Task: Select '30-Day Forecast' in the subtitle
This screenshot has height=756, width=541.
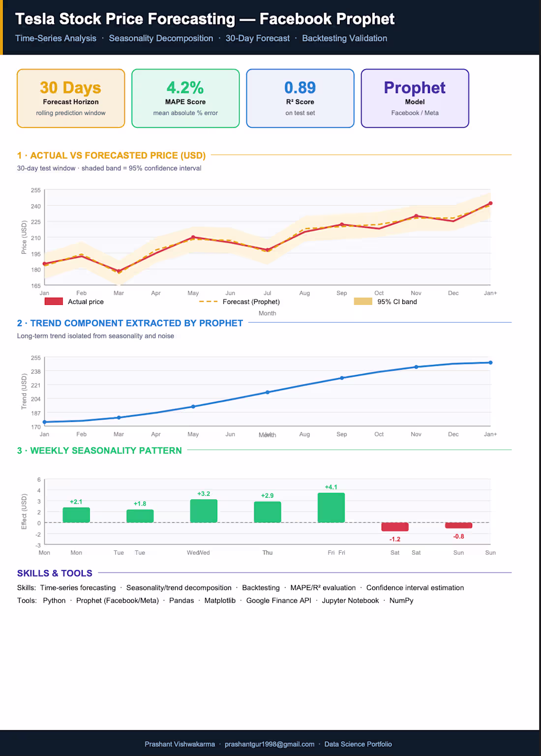Action: point(257,38)
